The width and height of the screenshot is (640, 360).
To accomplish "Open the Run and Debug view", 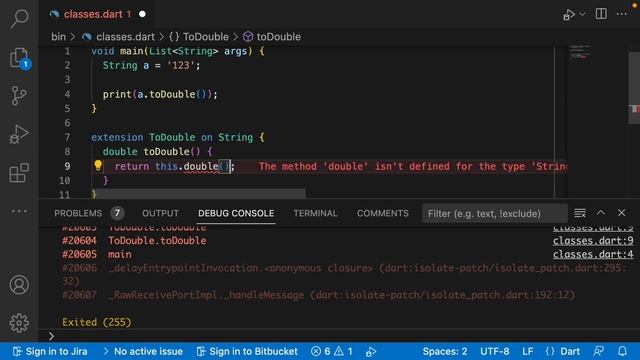I will 19,134.
